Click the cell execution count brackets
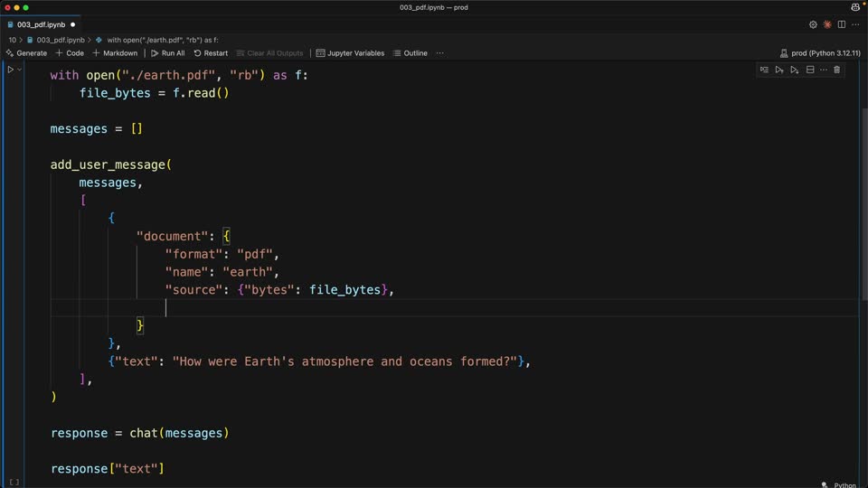The image size is (868, 488). point(14,483)
